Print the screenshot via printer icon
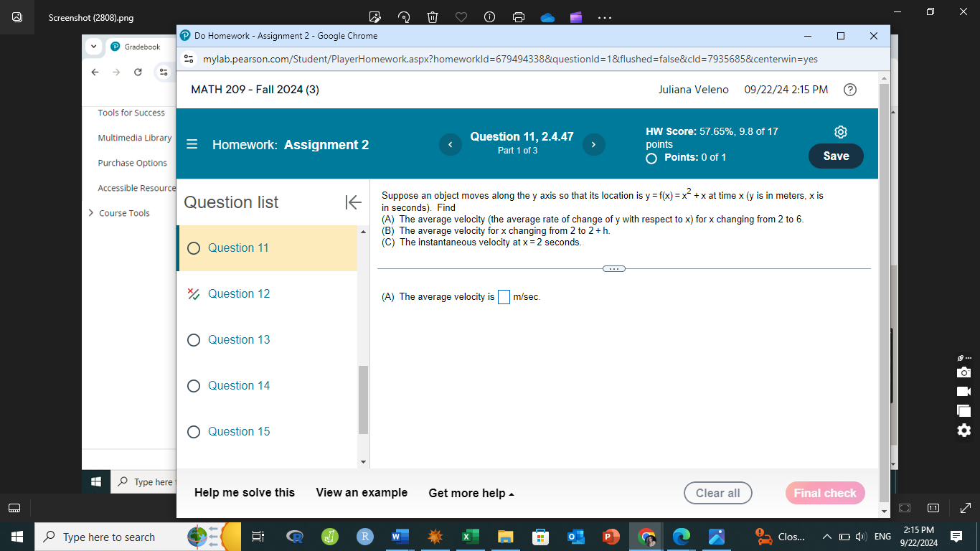The height and width of the screenshot is (551, 980). pos(518,17)
